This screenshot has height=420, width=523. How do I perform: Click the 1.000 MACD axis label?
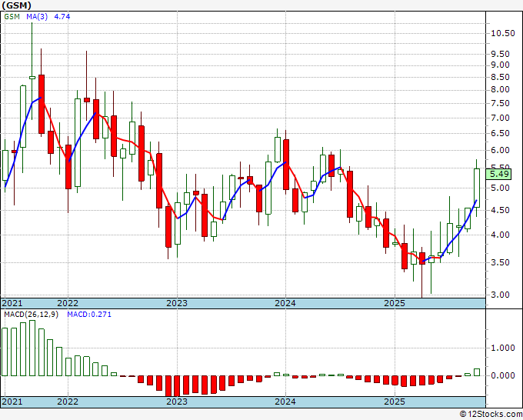503,348
